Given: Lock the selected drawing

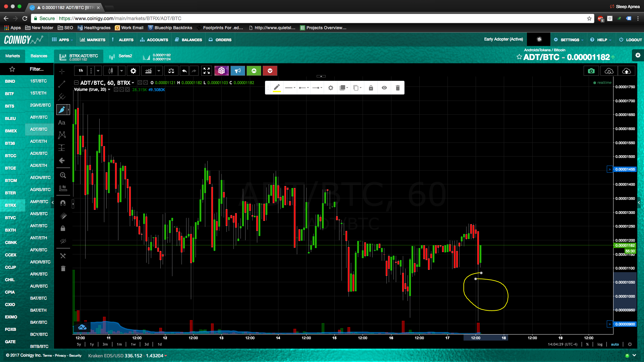Looking at the screenshot, I should (x=371, y=88).
